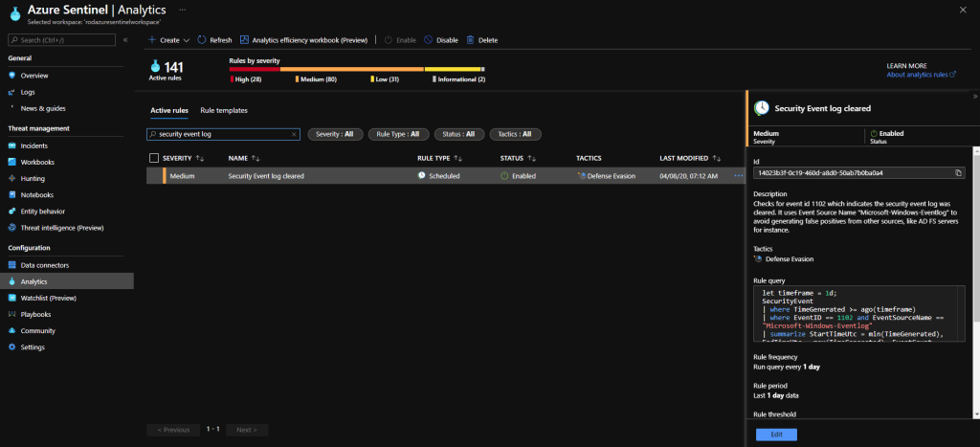Click the rules search field 'security event log'

click(223, 134)
